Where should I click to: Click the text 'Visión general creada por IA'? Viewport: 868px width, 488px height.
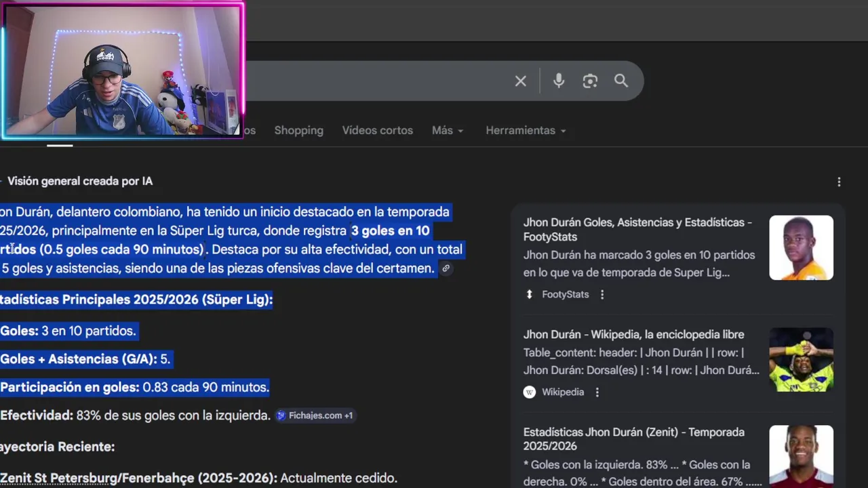79,181
